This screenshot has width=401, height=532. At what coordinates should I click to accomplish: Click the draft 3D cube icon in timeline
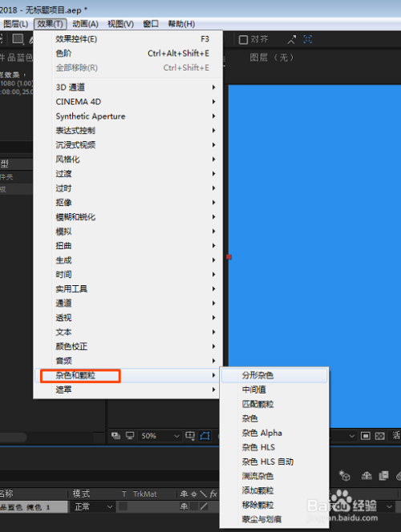pyautogui.click(x=345, y=476)
